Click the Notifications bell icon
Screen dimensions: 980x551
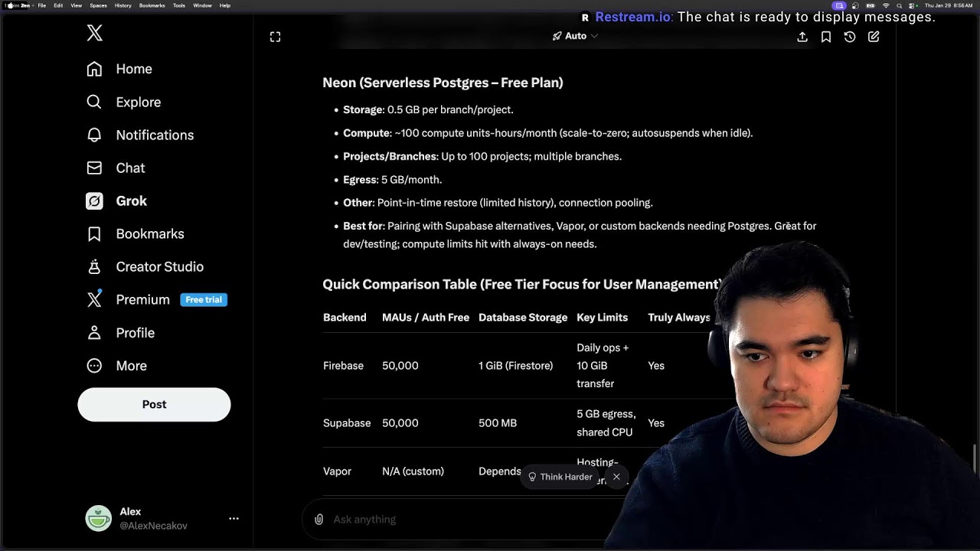tap(94, 135)
